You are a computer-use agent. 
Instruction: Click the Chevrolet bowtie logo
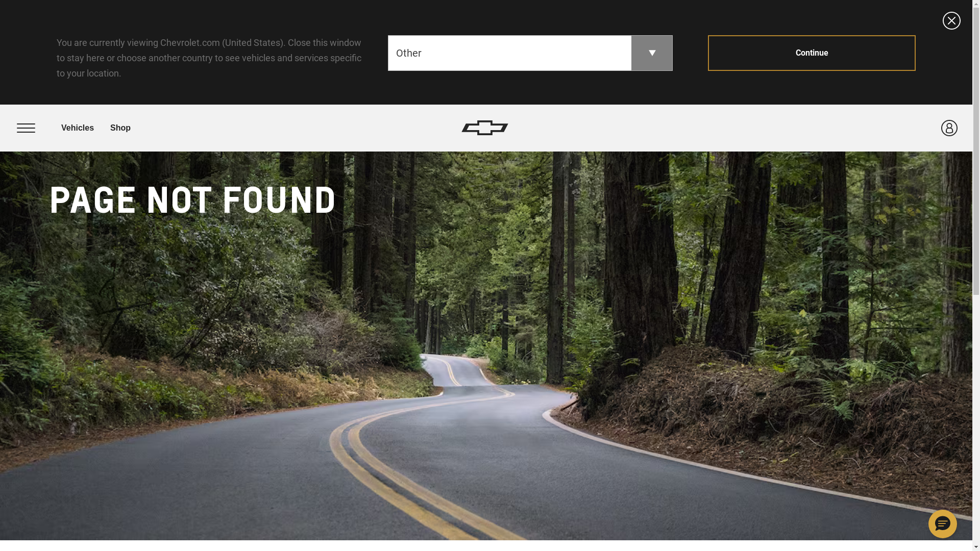pyautogui.click(x=485, y=128)
